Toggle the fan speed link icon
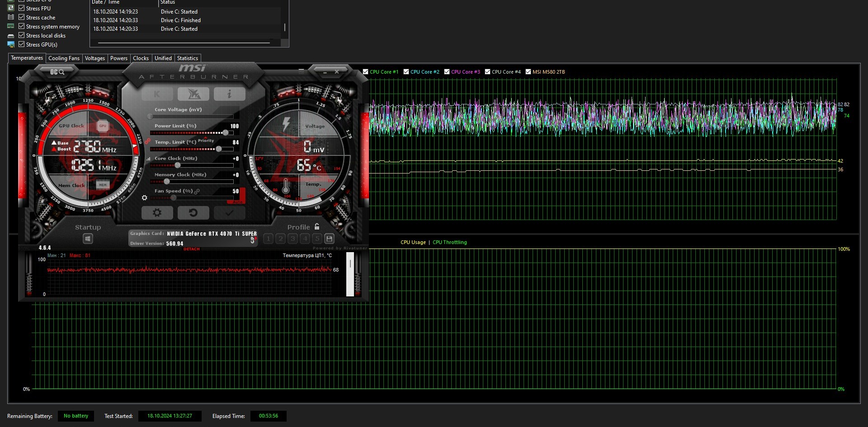Screen dimensions: 868x427 click(197, 191)
